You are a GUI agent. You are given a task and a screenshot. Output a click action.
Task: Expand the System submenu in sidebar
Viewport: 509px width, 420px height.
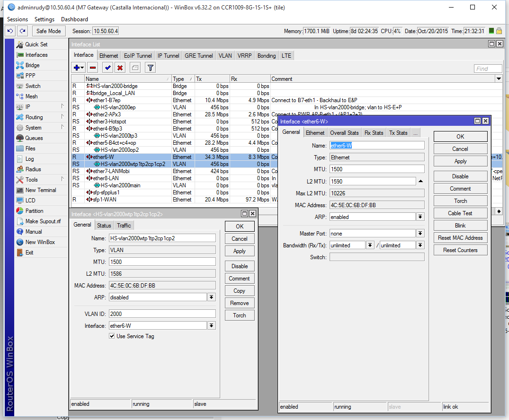pyautogui.click(x=63, y=127)
